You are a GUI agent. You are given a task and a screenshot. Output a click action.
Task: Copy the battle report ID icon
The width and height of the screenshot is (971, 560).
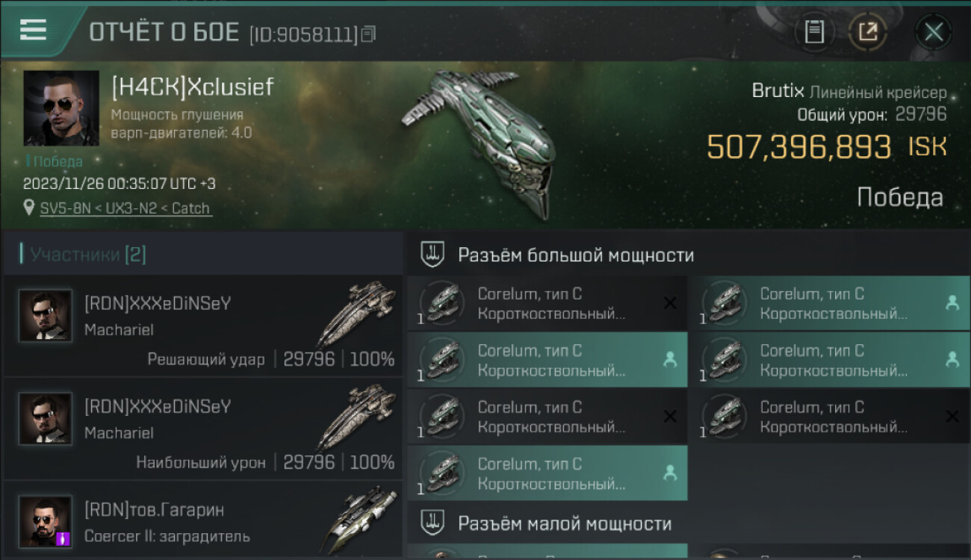click(369, 34)
